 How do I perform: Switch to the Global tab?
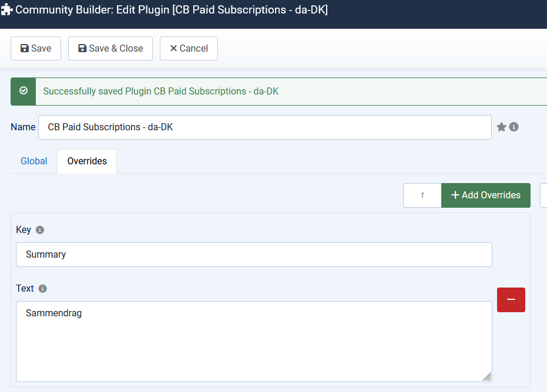point(34,161)
